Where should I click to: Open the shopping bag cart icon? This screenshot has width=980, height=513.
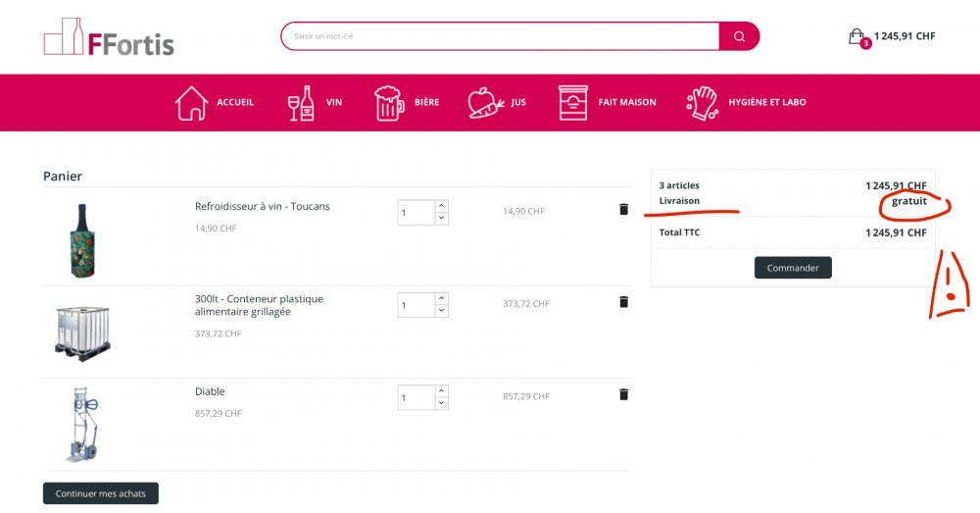coord(857,36)
